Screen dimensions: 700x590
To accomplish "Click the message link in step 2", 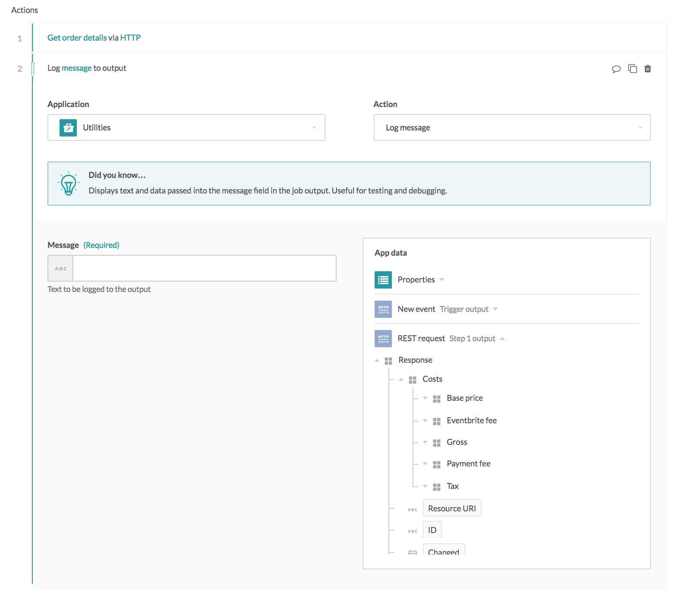I will coord(76,68).
